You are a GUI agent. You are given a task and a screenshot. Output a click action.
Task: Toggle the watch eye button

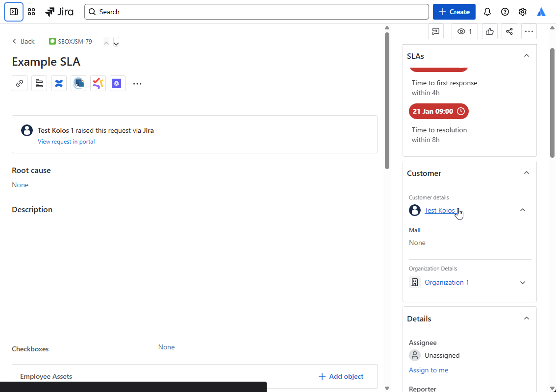[464, 31]
